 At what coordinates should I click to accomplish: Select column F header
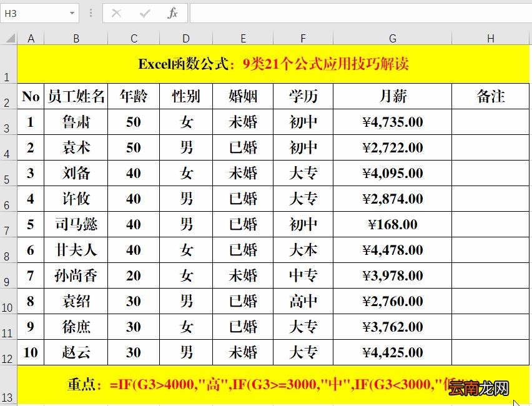[303, 38]
